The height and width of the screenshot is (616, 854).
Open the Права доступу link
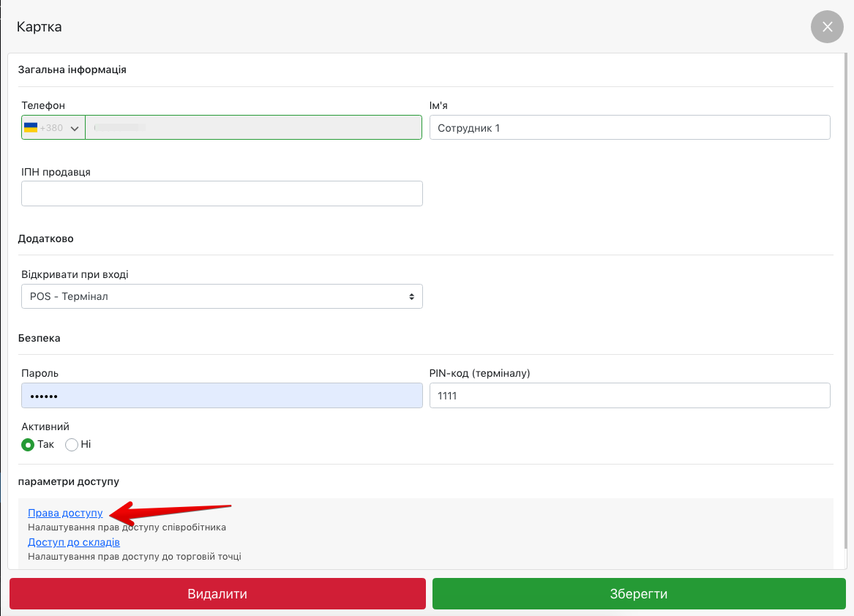[65, 513]
